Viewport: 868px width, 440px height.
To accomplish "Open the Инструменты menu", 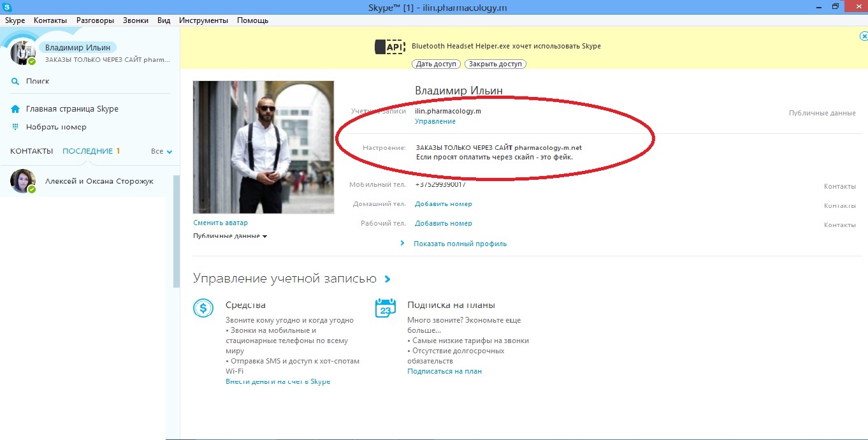I will point(203,20).
